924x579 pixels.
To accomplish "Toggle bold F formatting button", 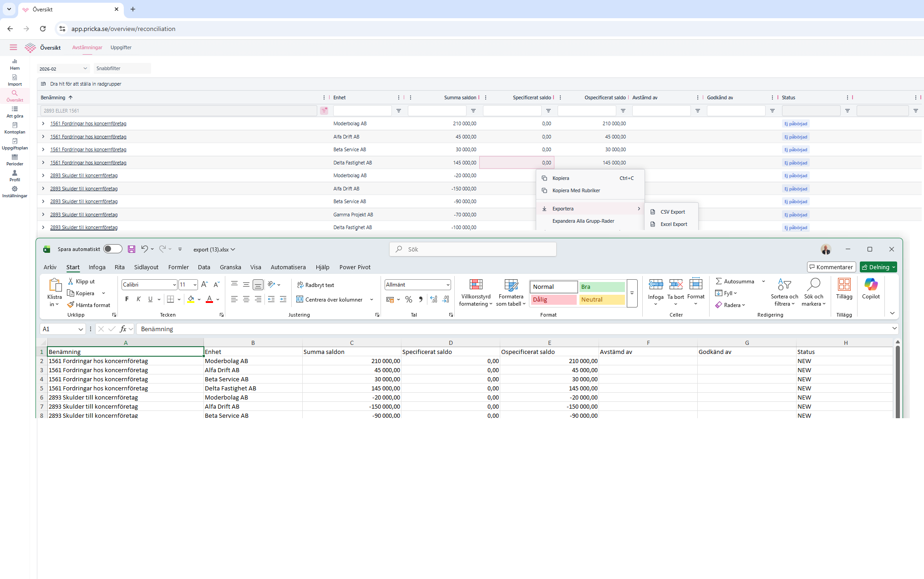I will pyautogui.click(x=127, y=299).
